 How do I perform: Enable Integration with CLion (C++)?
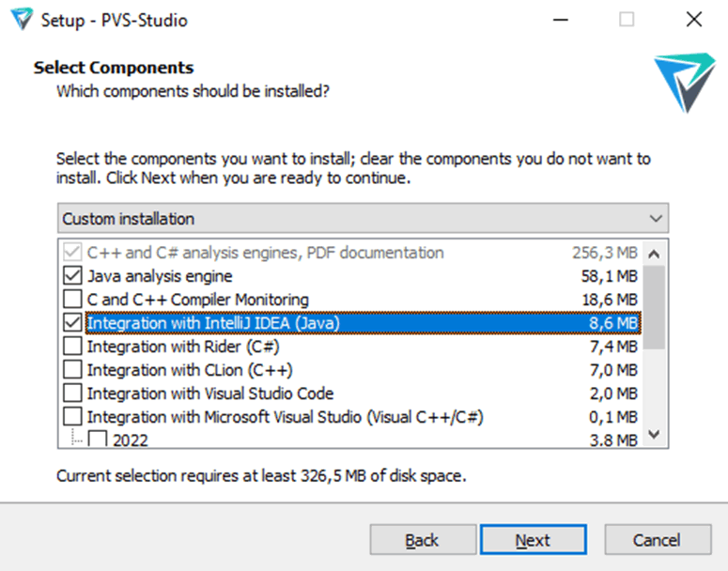pos(71,370)
